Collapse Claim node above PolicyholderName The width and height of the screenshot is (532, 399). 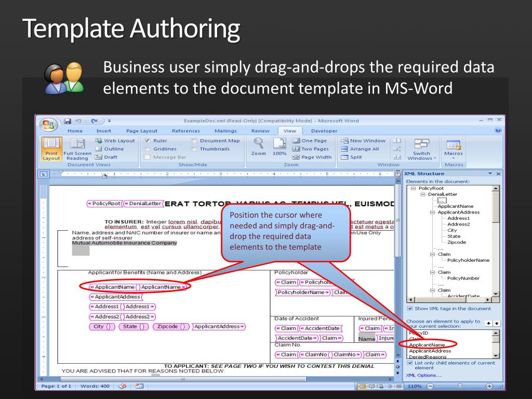click(x=433, y=254)
